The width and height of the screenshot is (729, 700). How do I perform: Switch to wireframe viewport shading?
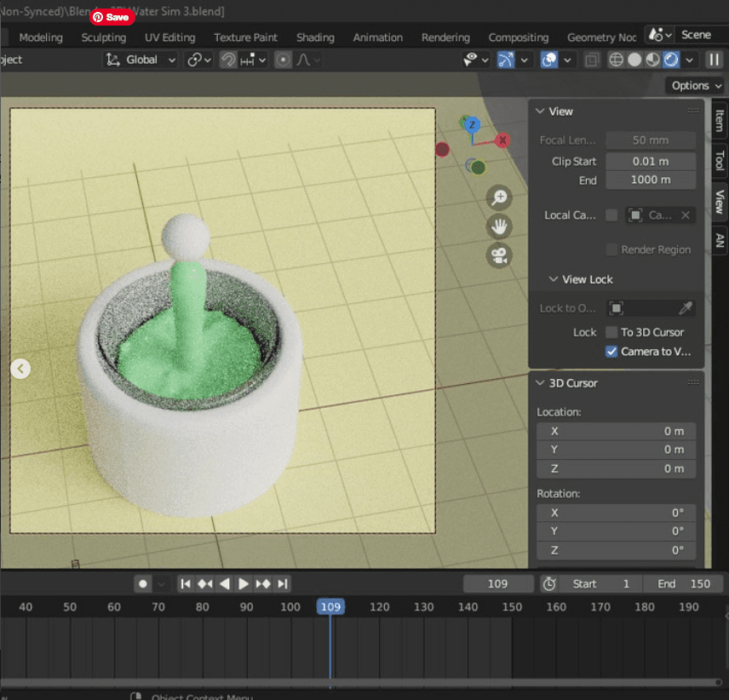(x=616, y=60)
